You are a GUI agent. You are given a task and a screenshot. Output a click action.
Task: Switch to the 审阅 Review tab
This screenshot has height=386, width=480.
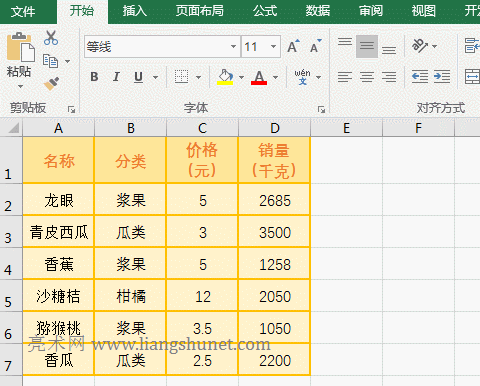[371, 11]
